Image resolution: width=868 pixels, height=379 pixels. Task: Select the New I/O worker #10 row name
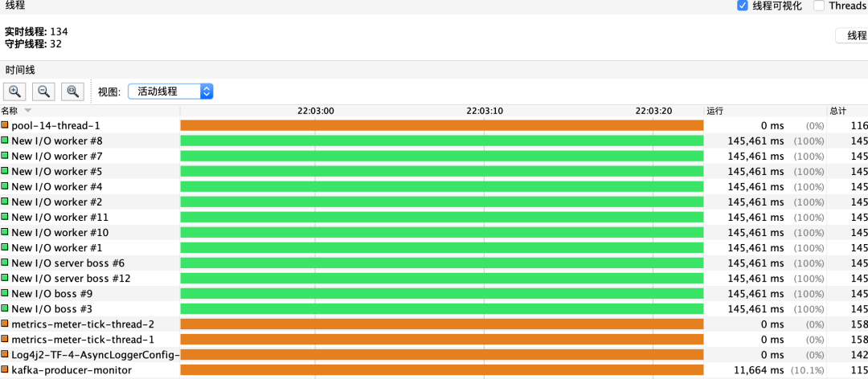[59, 232]
